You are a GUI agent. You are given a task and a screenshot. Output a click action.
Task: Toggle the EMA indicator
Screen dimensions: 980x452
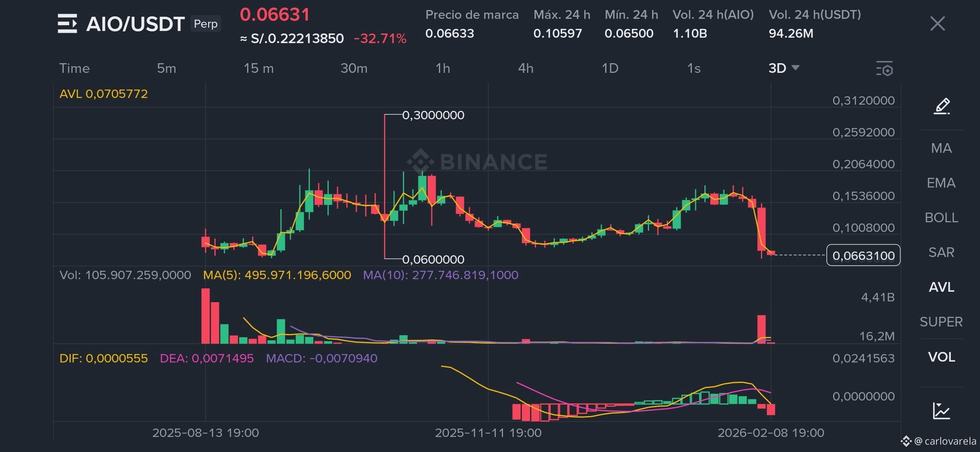(941, 183)
